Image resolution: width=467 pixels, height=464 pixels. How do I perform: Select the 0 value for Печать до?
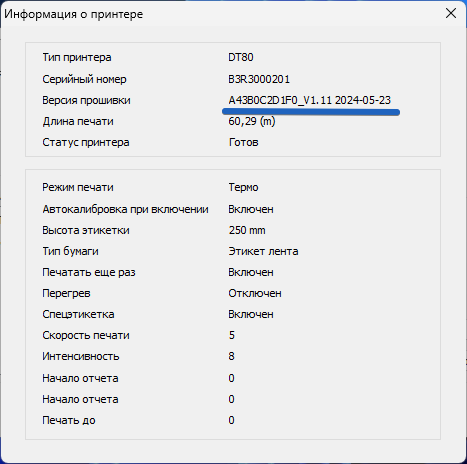pos(231,420)
